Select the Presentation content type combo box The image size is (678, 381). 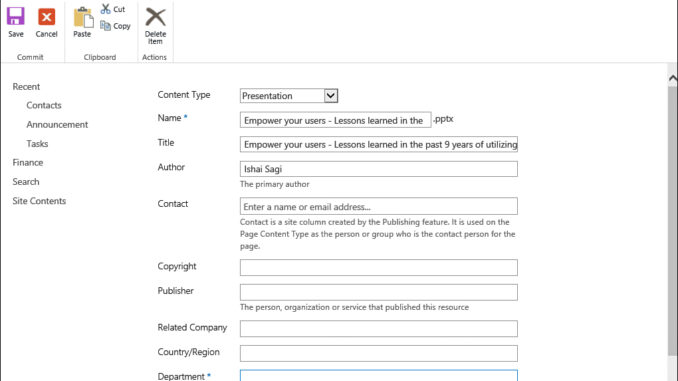(289, 96)
